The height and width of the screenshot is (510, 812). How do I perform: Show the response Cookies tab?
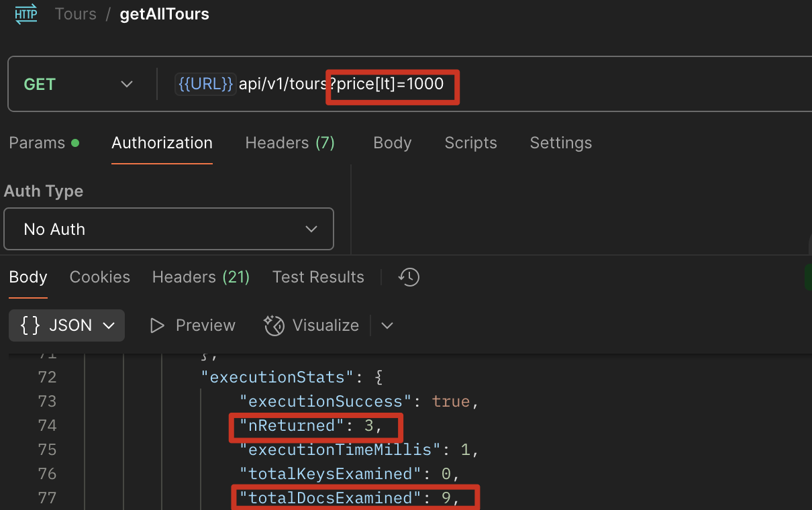[x=100, y=277]
